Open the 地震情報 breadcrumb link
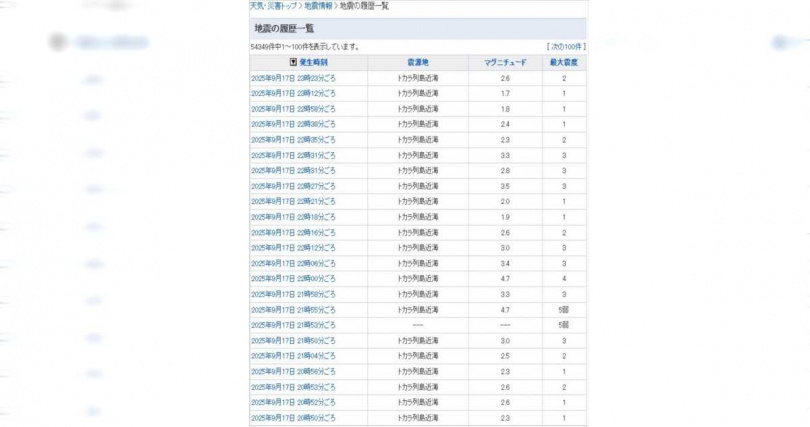This screenshot has height=427, width=810. click(318, 6)
